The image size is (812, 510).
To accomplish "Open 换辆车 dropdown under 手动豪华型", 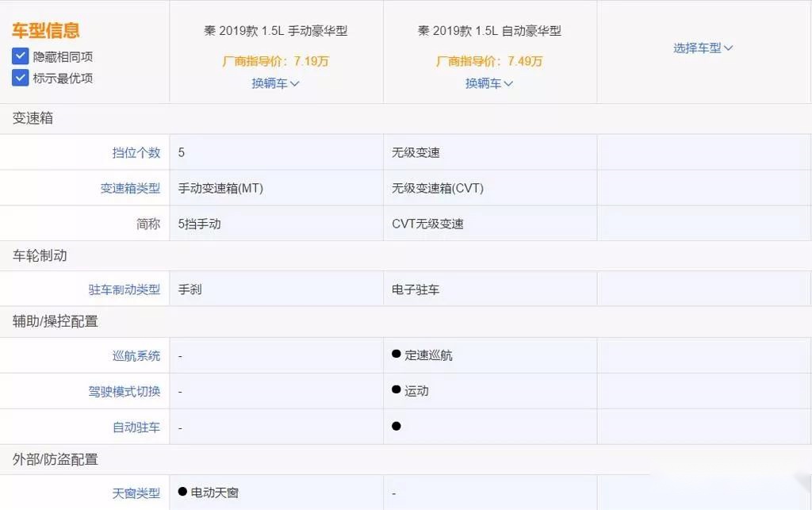I will 275,83.
